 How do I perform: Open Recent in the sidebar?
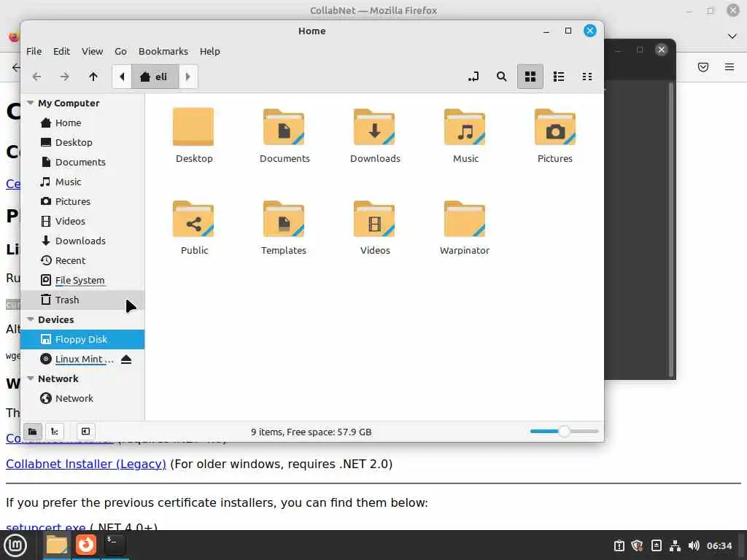click(82, 260)
